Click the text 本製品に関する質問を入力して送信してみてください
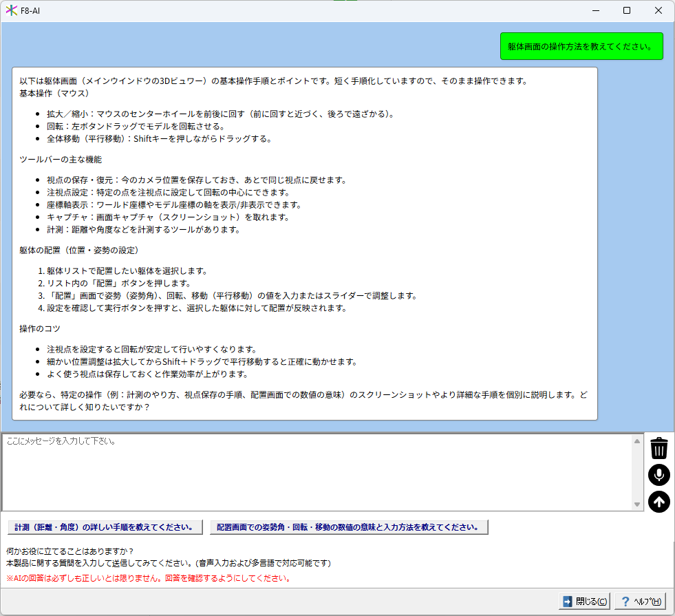The height and width of the screenshot is (616, 675). point(169,564)
